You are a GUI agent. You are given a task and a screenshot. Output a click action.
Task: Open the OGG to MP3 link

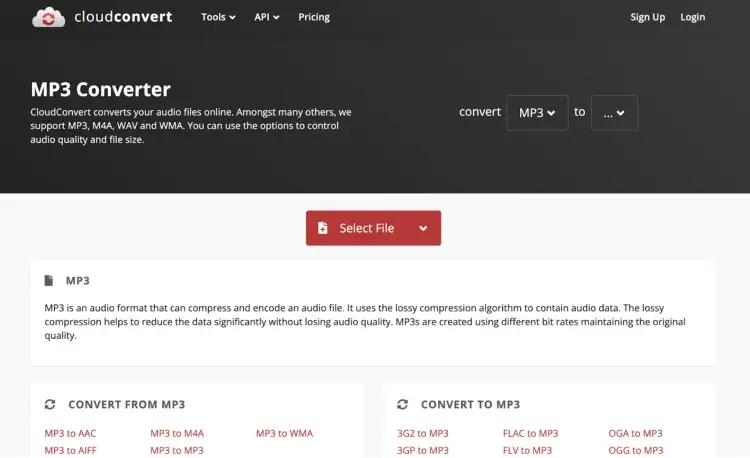[636, 450]
